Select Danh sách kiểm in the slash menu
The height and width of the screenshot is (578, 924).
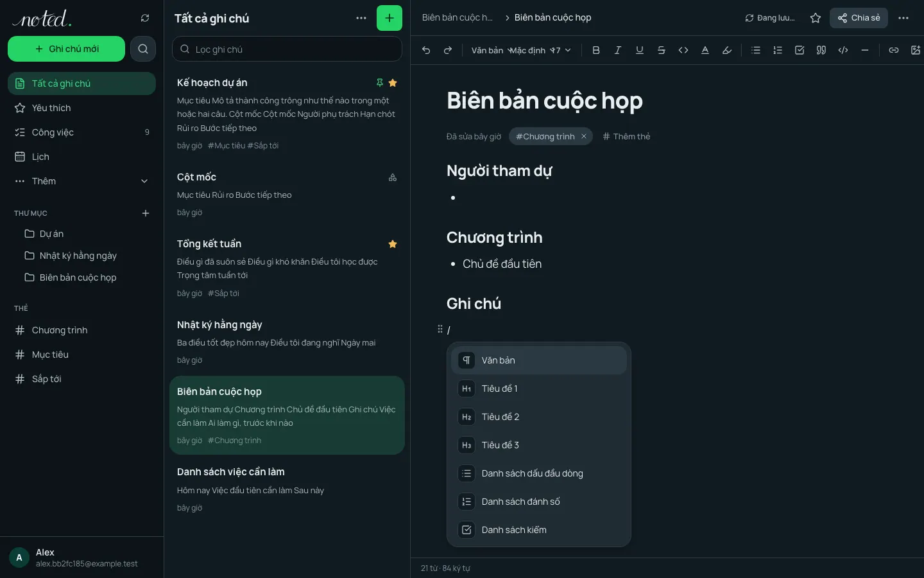point(539,530)
